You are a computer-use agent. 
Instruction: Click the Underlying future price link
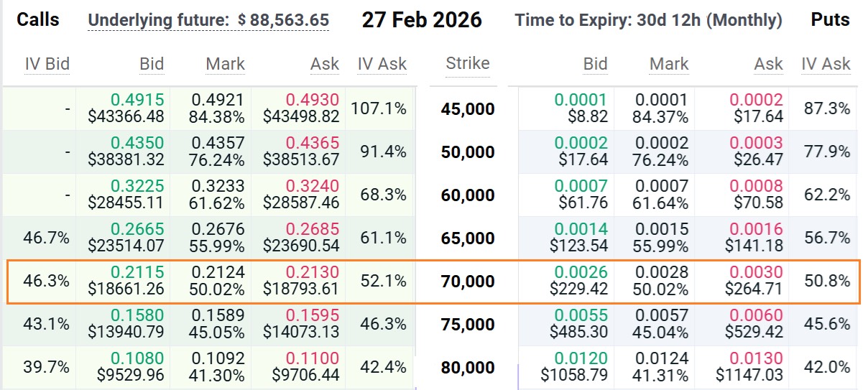(x=208, y=20)
